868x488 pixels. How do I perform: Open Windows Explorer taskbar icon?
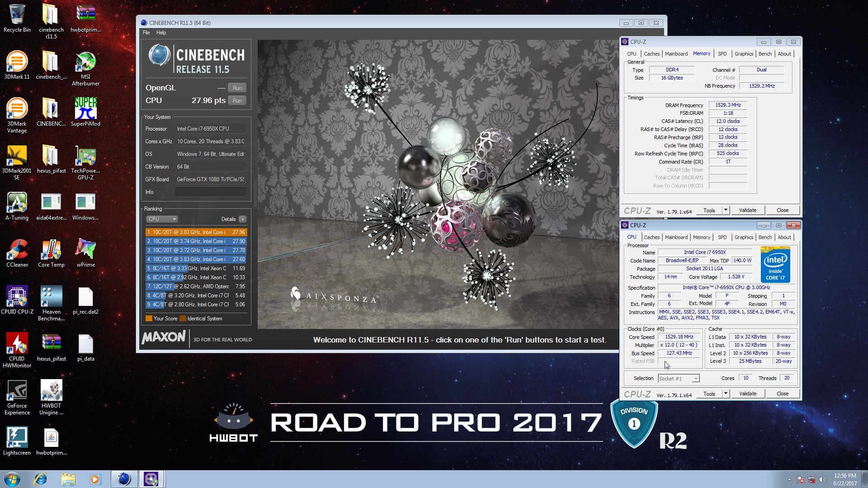pyautogui.click(x=68, y=479)
